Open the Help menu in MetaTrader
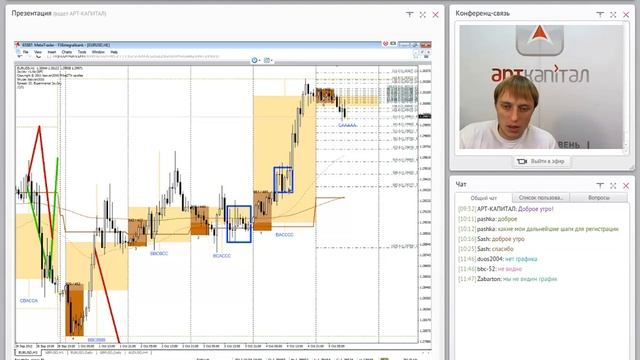The width and height of the screenshot is (640, 360). click(x=114, y=52)
